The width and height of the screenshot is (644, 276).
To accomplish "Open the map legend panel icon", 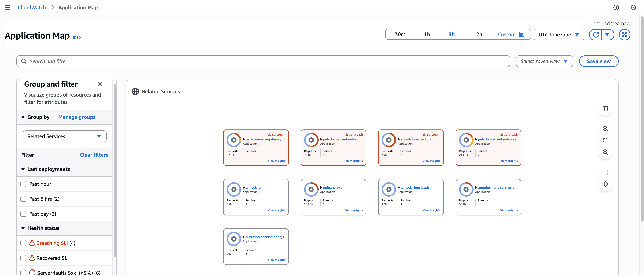I will [605, 108].
